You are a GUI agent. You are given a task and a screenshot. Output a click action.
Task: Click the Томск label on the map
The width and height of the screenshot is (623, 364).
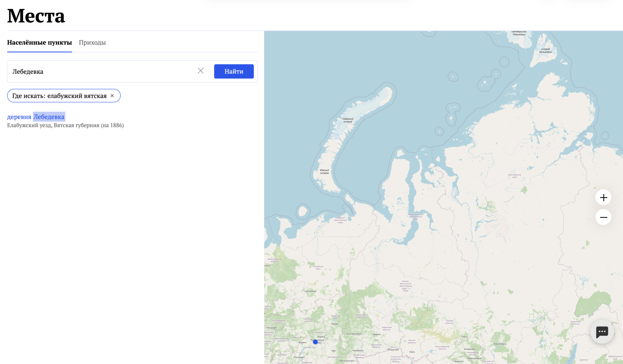point(464,337)
